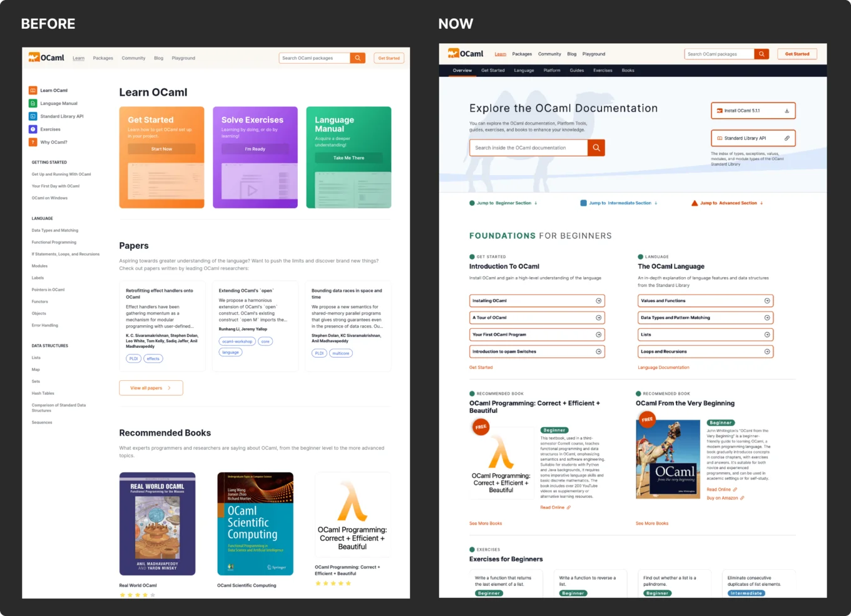The width and height of the screenshot is (851, 616).
Task: Click the green Language Manual icon
Action: click(33, 103)
